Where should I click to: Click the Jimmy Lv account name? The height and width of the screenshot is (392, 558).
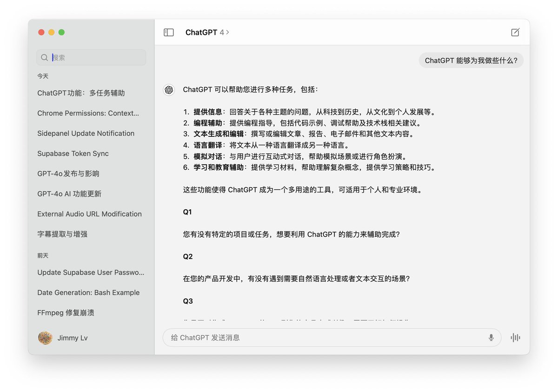tap(73, 338)
